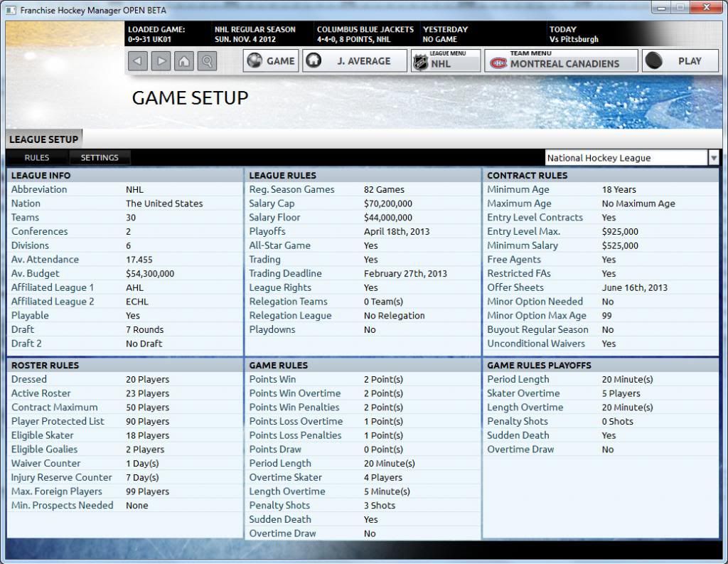Go forward with the right arrow button
The image size is (728, 564).
pyautogui.click(x=161, y=61)
